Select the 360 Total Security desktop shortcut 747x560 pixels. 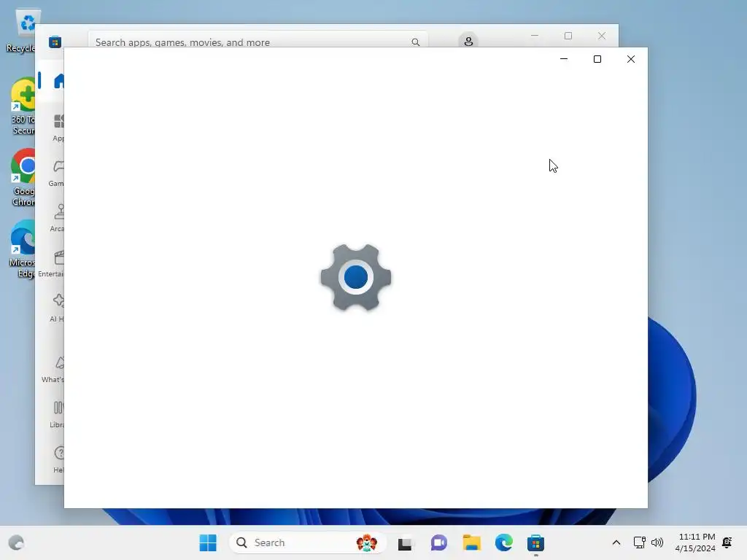(x=23, y=107)
